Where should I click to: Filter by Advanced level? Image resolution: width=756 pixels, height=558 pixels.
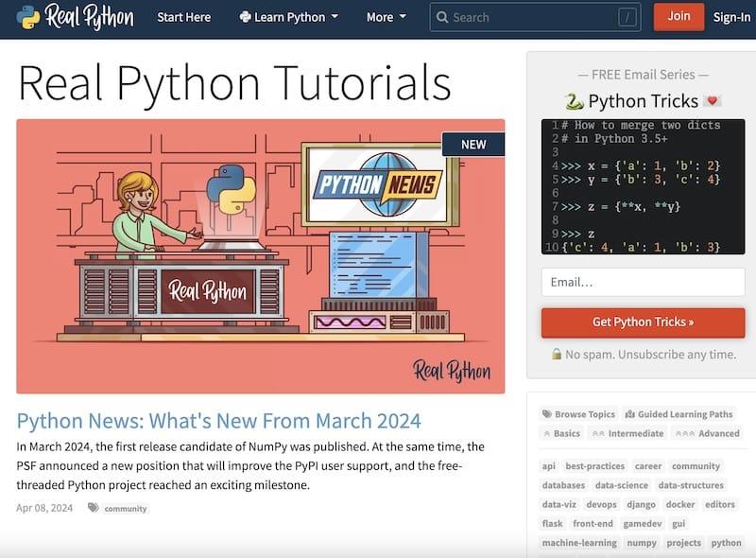click(707, 433)
